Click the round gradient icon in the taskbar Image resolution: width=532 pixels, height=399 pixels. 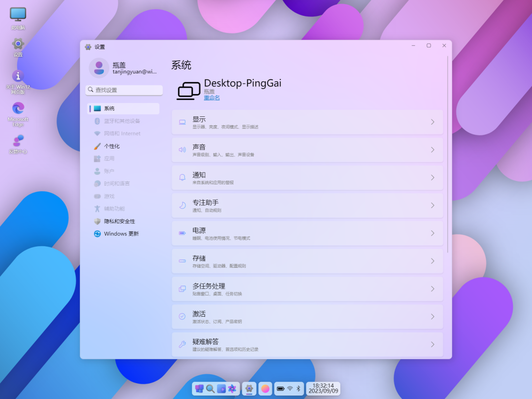tap(266, 389)
